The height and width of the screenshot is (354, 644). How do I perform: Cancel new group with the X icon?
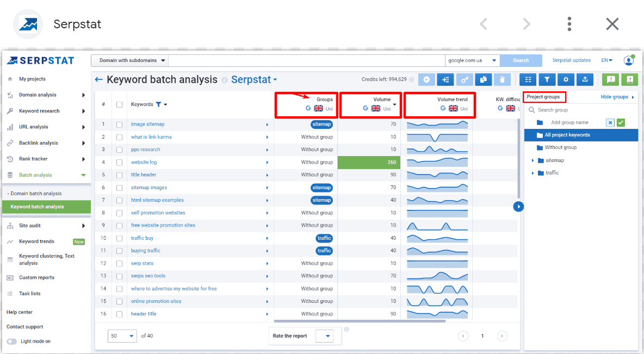click(x=610, y=122)
